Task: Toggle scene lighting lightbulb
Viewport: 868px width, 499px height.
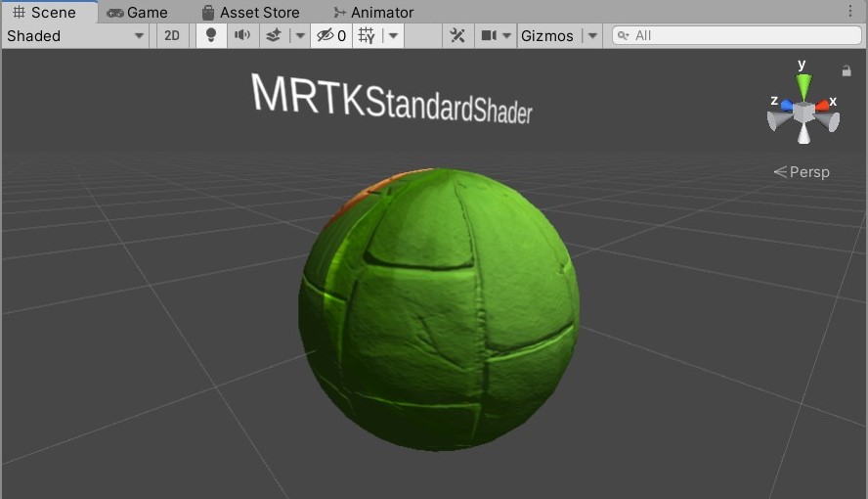Action: (211, 36)
